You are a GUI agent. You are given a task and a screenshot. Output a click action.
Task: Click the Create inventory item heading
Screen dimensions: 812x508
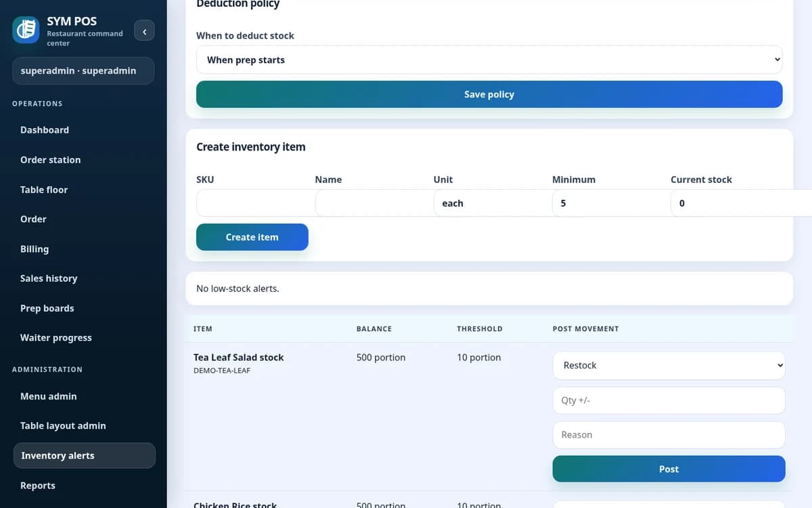tap(251, 146)
